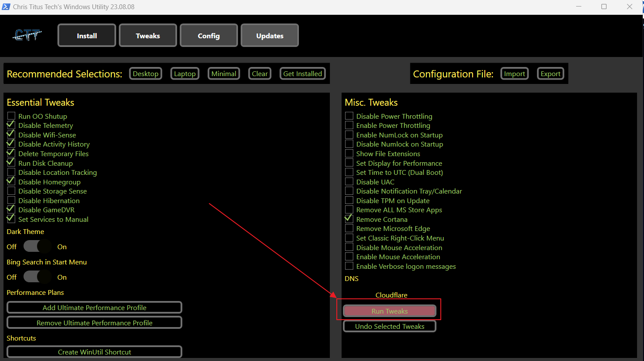Click Remove Ultimate Performance Profile

click(x=94, y=323)
